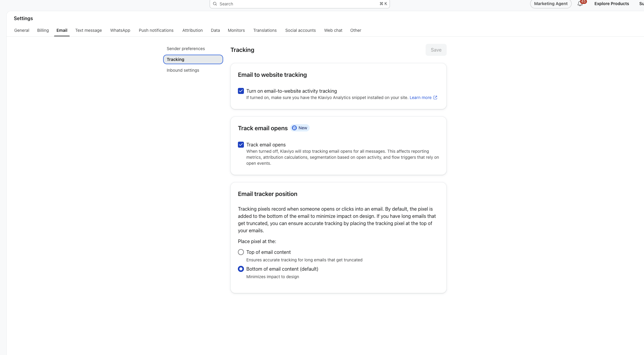Open the General settings tab
The image size is (644, 355).
[22, 30]
